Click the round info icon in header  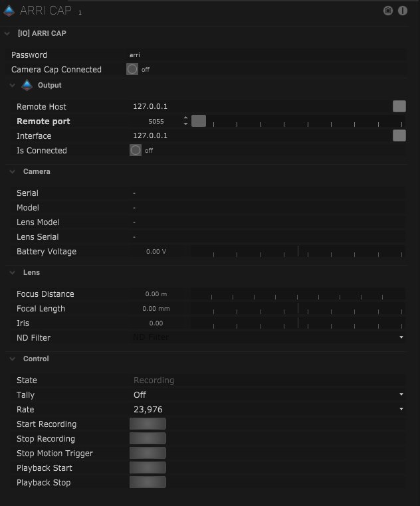point(403,11)
